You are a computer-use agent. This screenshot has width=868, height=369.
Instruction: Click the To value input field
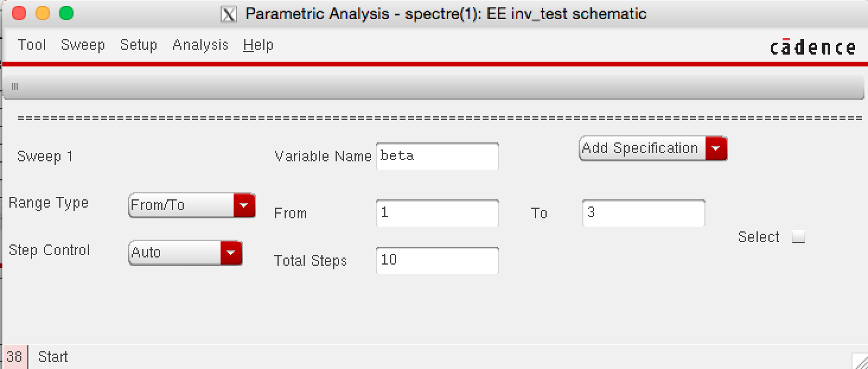coord(643,213)
